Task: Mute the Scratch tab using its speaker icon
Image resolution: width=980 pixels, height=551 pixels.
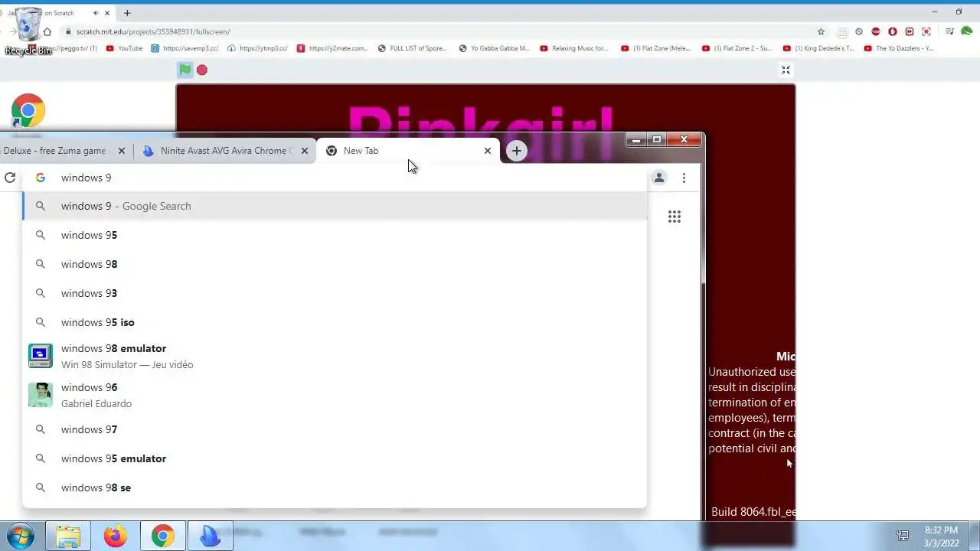Action: [x=96, y=13]
